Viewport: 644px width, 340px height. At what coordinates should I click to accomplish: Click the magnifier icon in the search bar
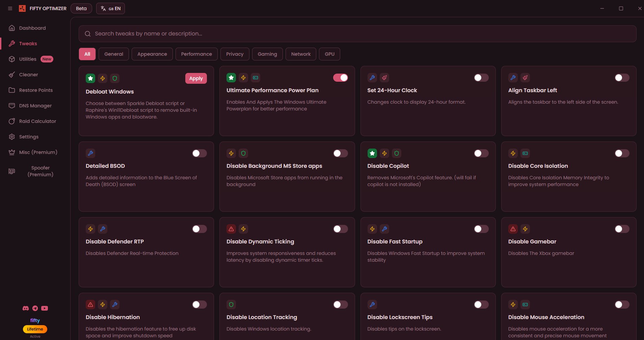88,34
